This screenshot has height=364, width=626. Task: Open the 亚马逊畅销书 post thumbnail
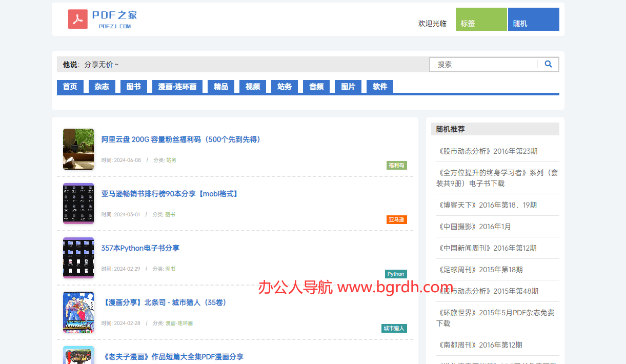tap(78, 203)
